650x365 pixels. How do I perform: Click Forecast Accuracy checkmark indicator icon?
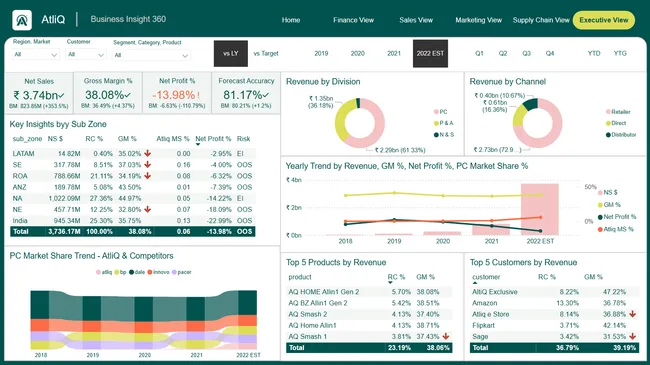(x=266, y=95)
